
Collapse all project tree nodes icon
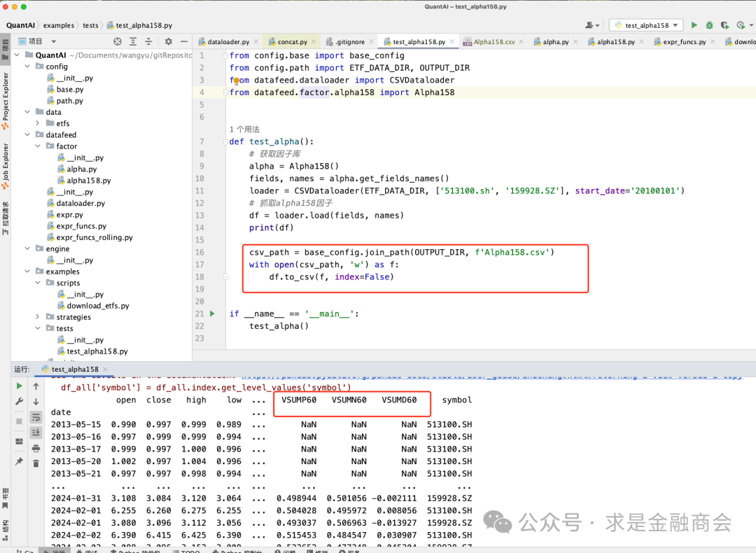148,41
